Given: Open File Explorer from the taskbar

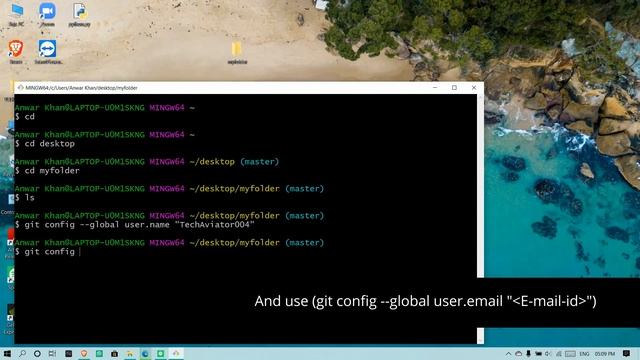Looking at the screenshot, I should click(x=130, y=353).
